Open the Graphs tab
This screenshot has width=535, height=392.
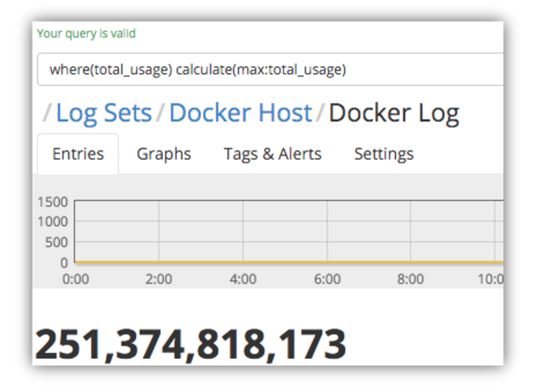click(164, 154)
